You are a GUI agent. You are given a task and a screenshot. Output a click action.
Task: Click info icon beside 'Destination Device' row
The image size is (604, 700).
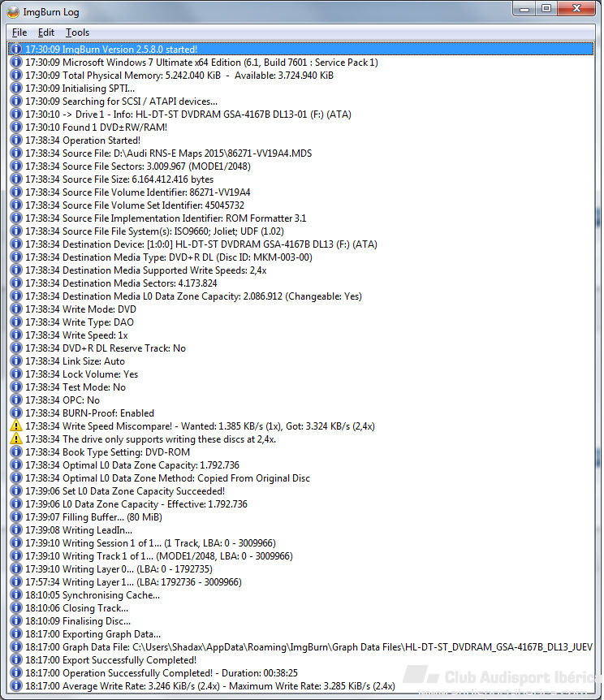(16, 244)
